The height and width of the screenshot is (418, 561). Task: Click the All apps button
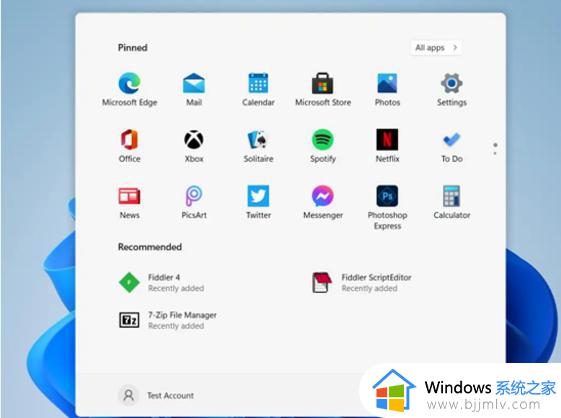pyautogui.click(x=436, y=48)
